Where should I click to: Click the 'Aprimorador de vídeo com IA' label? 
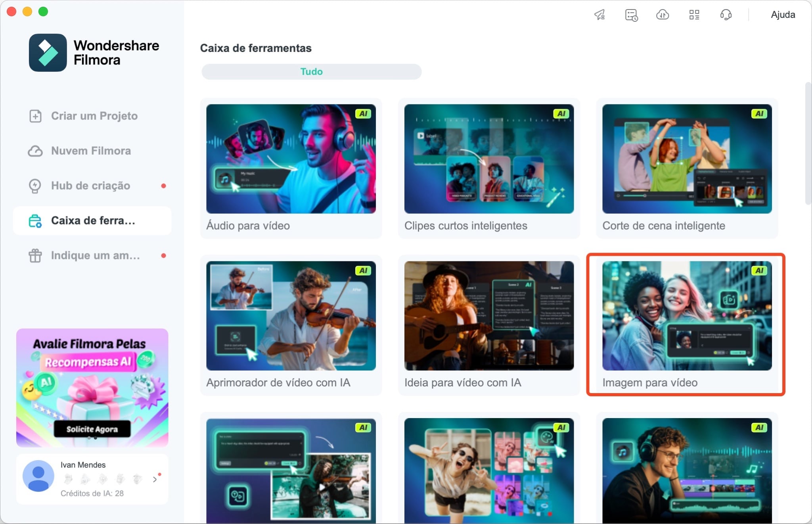click(x=278, y=383)
